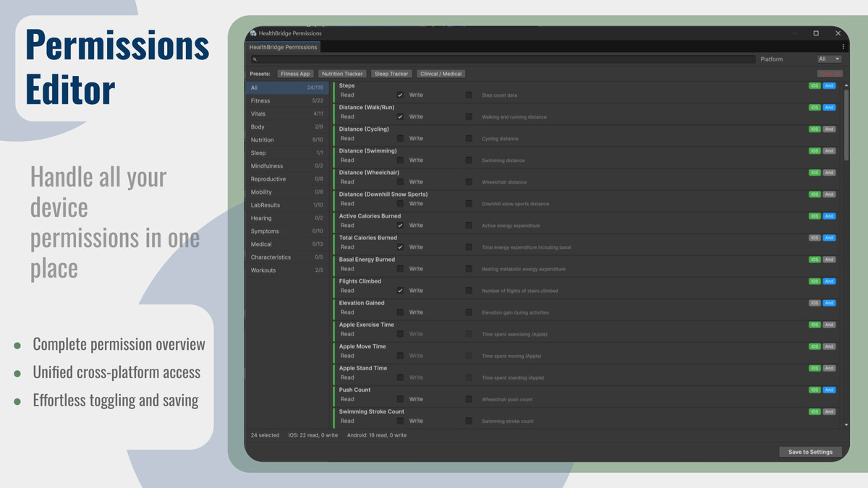The height and width of the screenshot is (488, 868).
Task: Uncheck Read for Distance (Walk/Run)
Action: 400,116
